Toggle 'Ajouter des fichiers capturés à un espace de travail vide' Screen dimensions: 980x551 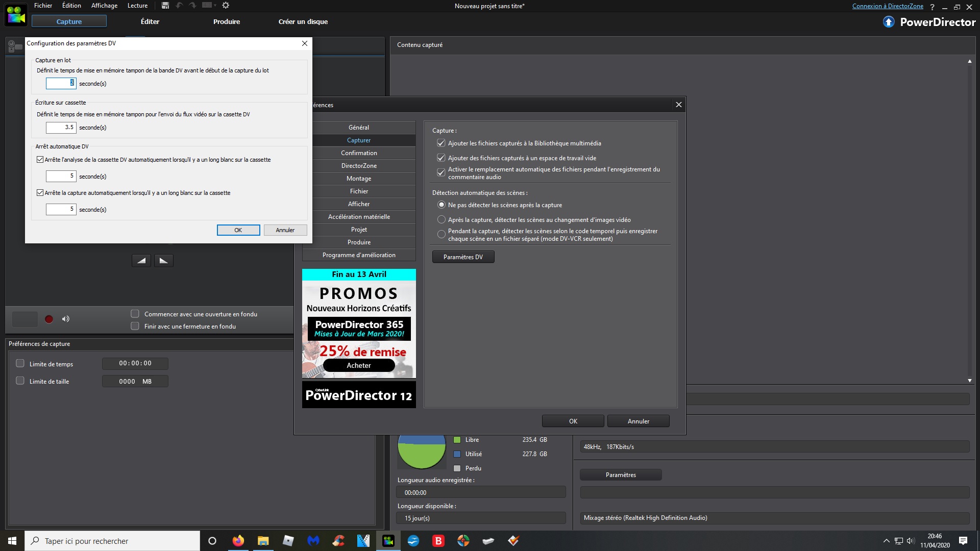441,158
